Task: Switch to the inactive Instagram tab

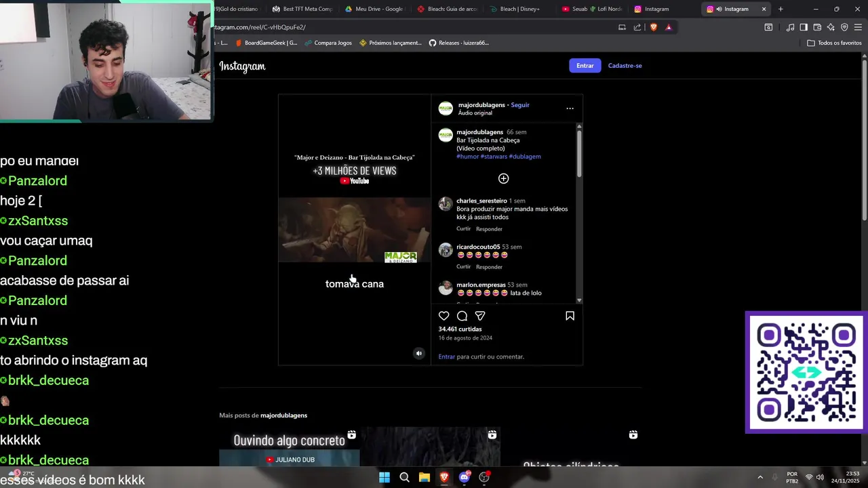Action: click(663, 9)
